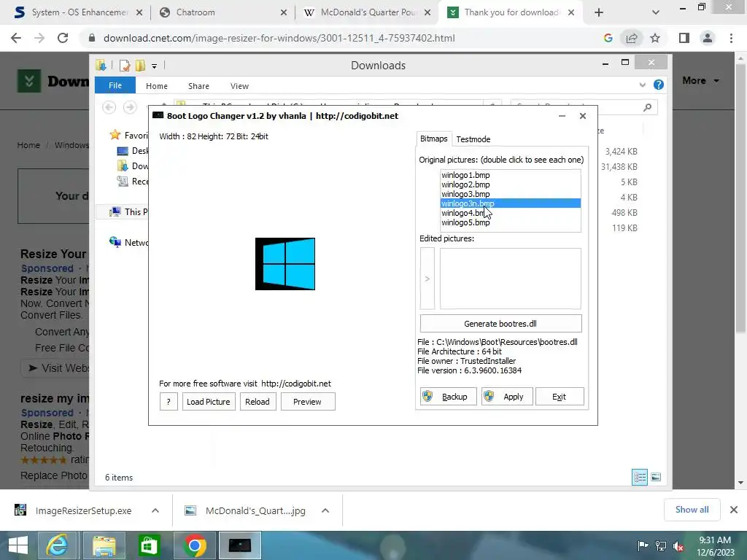Click the Apply button

coord(506,397)
